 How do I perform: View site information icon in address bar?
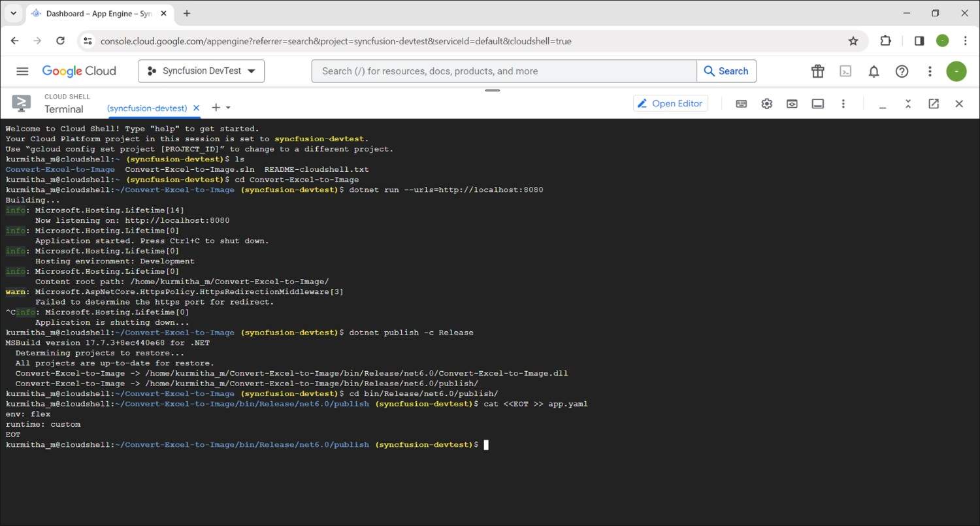tap(88, 41)
